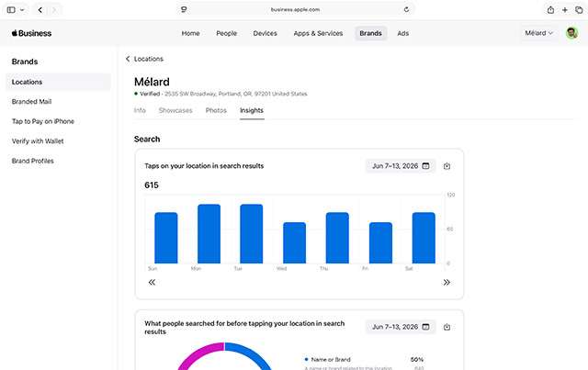Open Brand Profiles in the sidebar
Screen dimensions: 588x370
click(33, 161)
